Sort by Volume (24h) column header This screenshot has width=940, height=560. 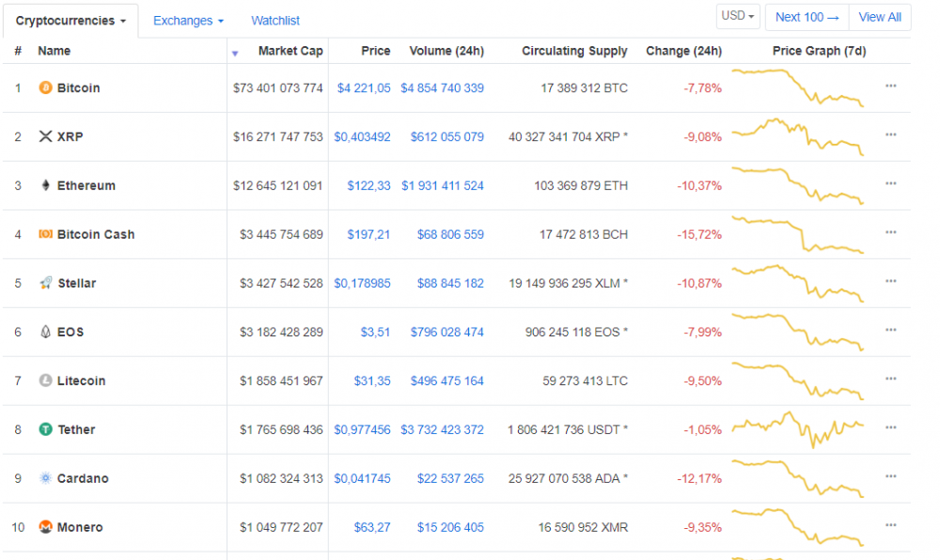pos(446,51)
